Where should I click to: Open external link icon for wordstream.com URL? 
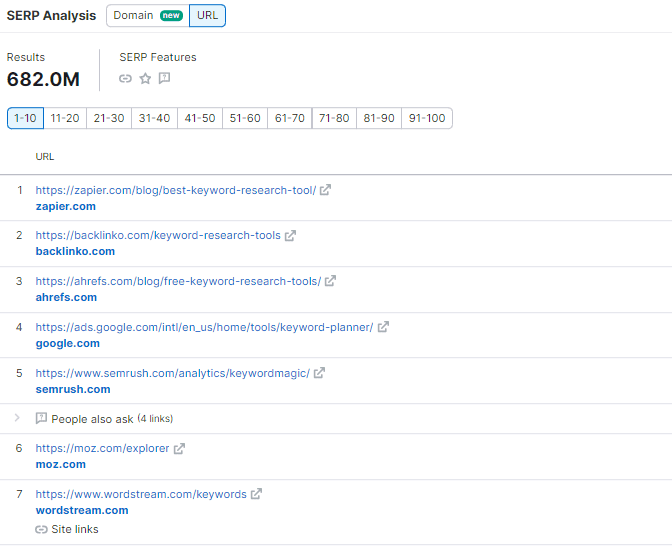coord(256,494)
